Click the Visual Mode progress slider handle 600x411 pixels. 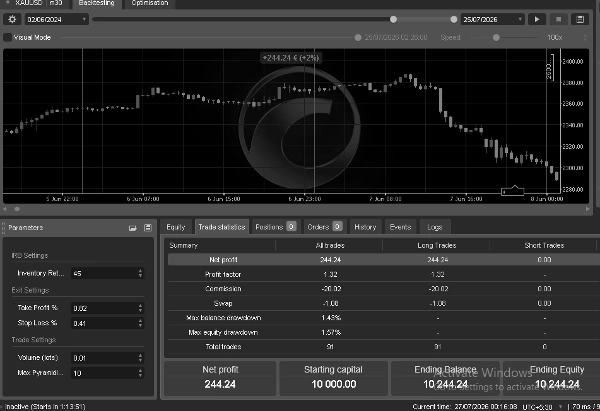[358, 38]
